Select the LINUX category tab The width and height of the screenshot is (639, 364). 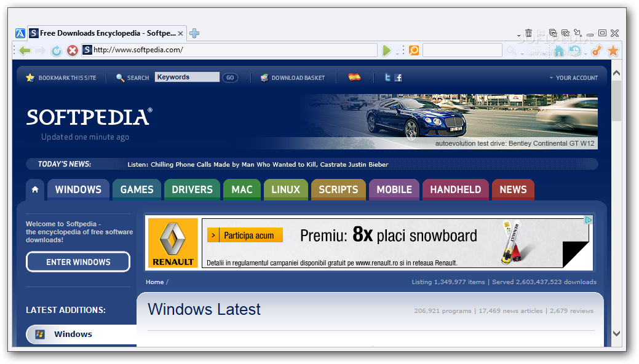pos(286,189)
